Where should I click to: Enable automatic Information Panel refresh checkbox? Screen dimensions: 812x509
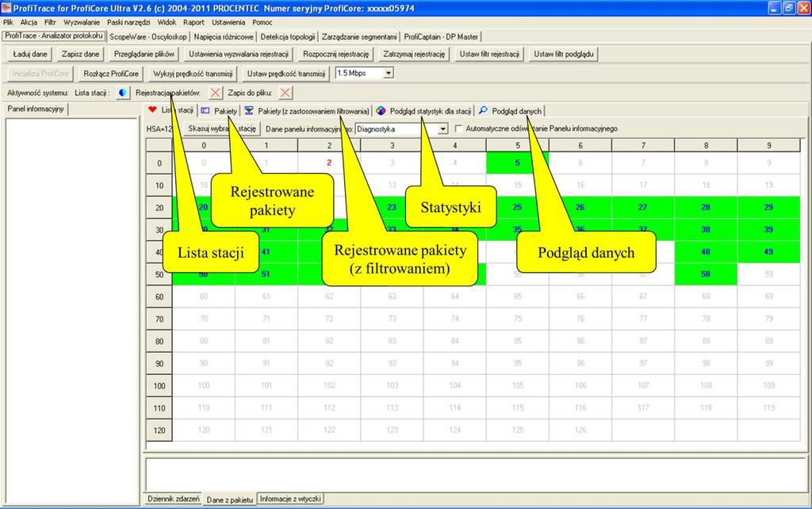pos(458,128)
